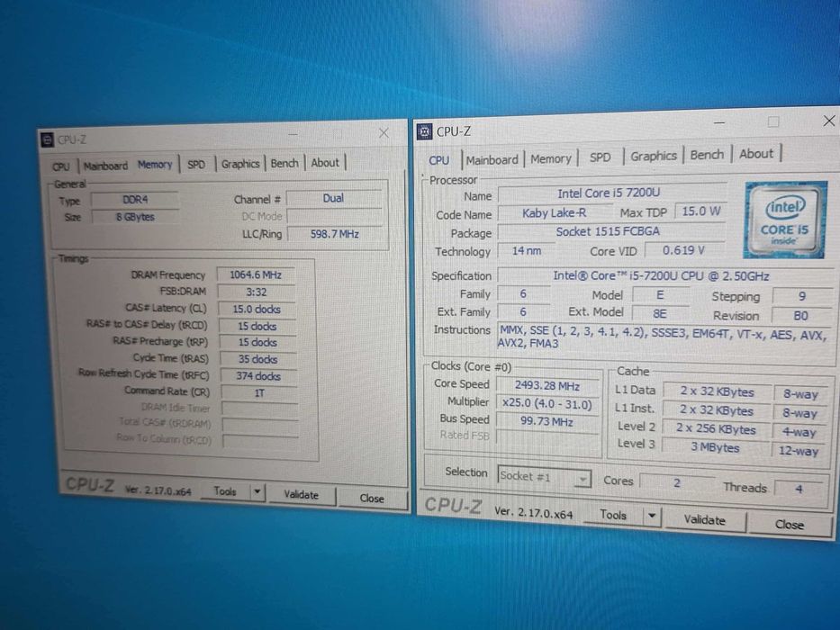The image size is (840, 630).
Task: Open the About tab in the left window
Action: [x=325, y=162]
